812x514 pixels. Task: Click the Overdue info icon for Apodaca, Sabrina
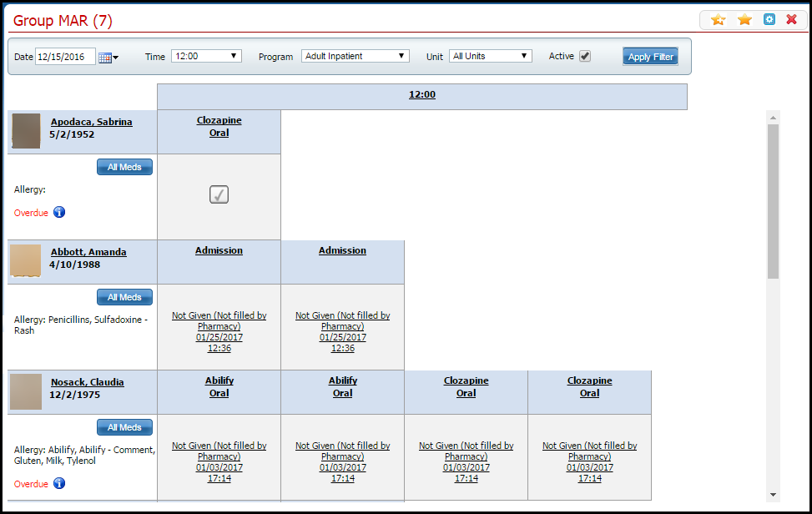coord(59,212)
